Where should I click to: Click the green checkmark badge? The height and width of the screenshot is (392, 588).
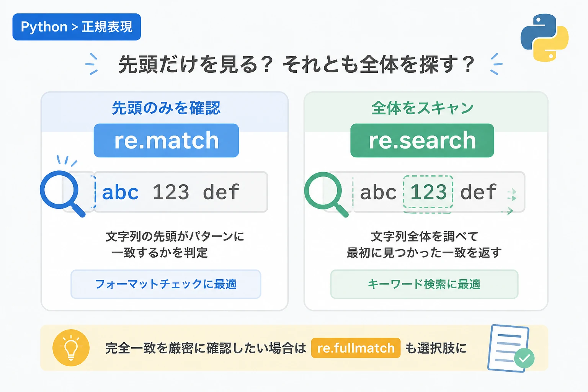[524, 358]
